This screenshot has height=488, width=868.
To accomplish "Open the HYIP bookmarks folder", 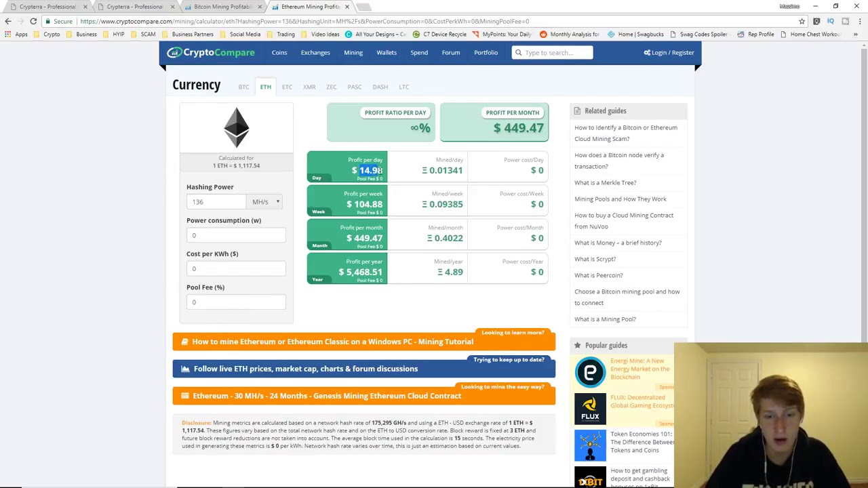I will (113, 34).
